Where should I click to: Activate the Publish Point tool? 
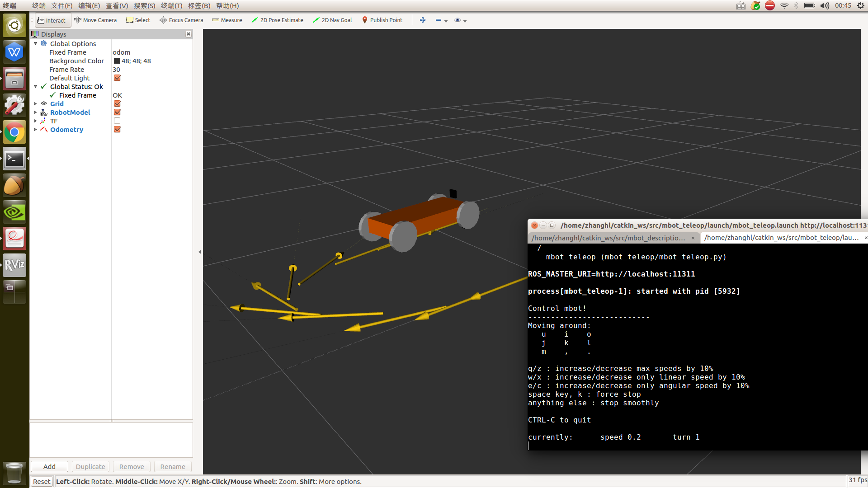pos(382,20)
